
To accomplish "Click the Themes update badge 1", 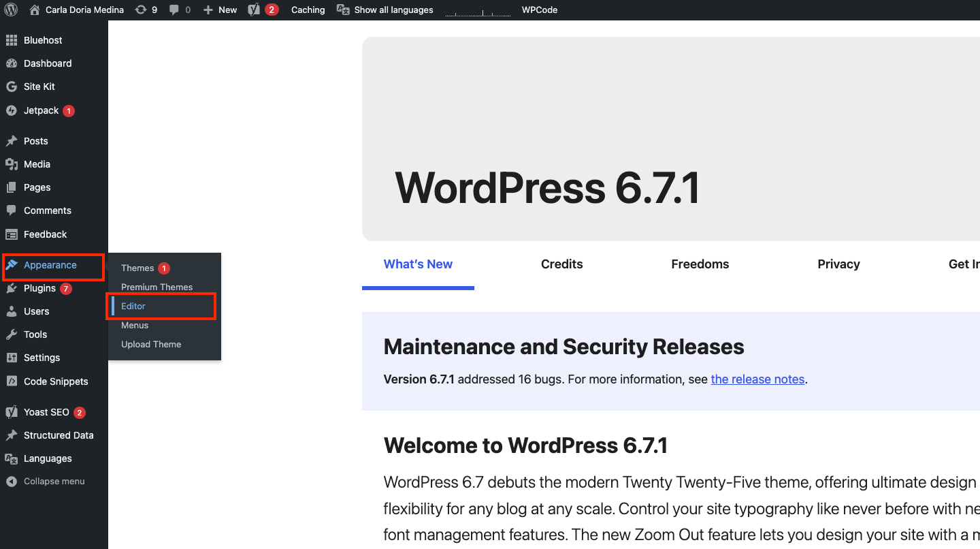I will pos(164,268).
